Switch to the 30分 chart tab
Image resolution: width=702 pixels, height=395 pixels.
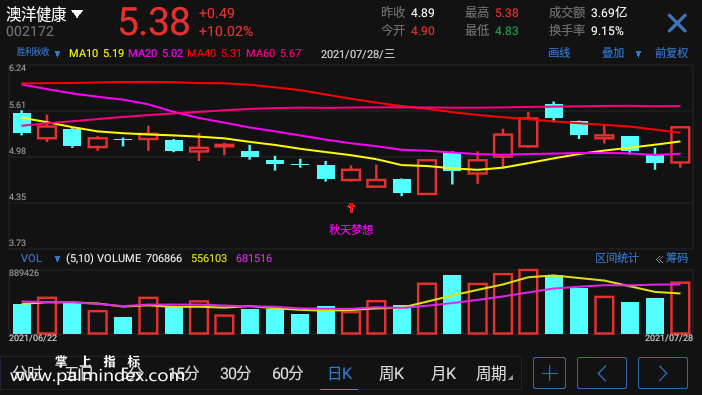click(235, 373)
